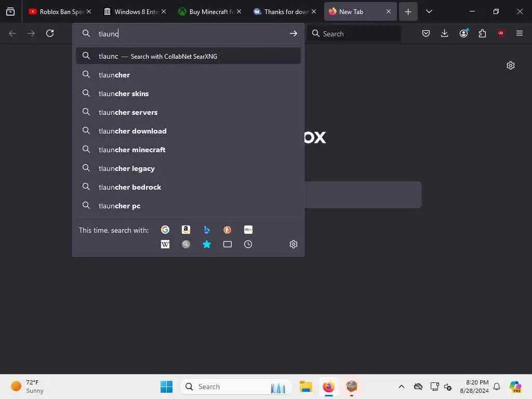Open the Firefox account menu

pyautogui.click(x=463, y=33)
